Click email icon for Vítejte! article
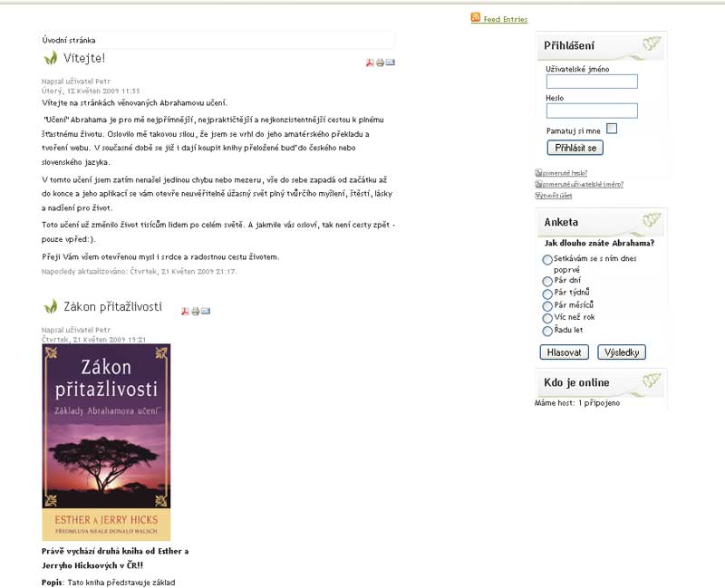The height and width of the screenshot is (588, 725). [391, 62]
